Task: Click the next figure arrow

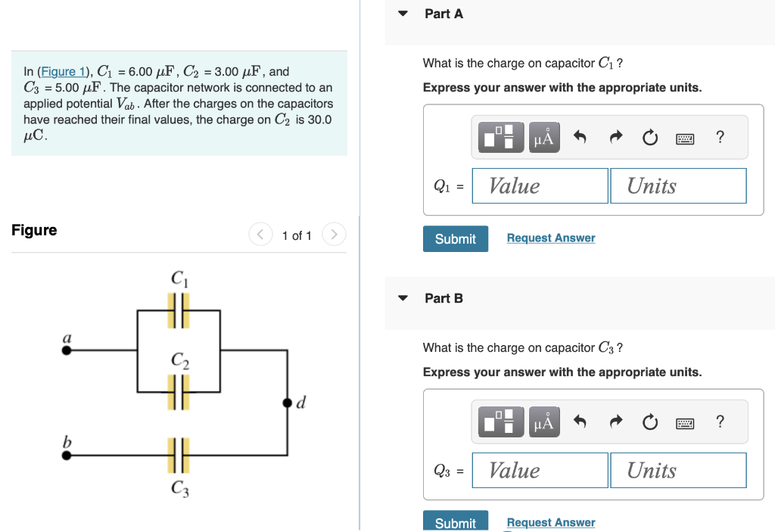Action: [x=334, y=235]
